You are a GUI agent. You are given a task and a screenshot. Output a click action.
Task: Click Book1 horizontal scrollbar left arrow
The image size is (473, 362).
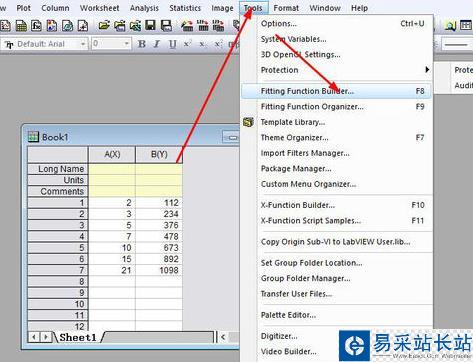pos(223,337)
